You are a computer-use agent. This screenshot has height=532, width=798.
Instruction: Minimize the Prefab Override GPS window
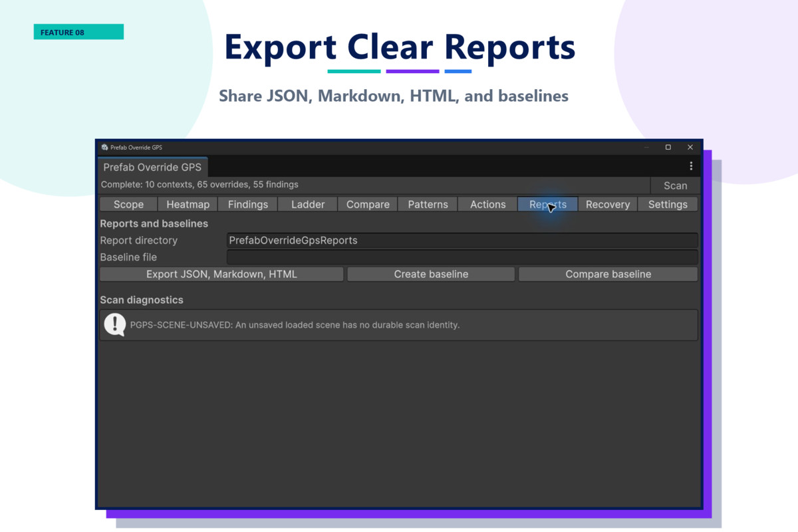pyautogui.click(x=646, y=147)
